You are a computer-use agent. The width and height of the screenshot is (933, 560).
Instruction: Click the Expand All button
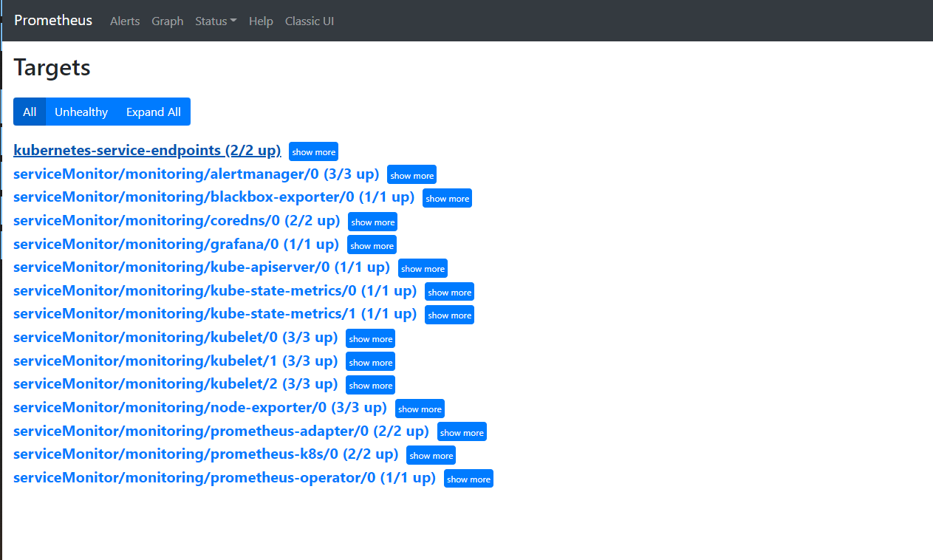pos(154,112)
